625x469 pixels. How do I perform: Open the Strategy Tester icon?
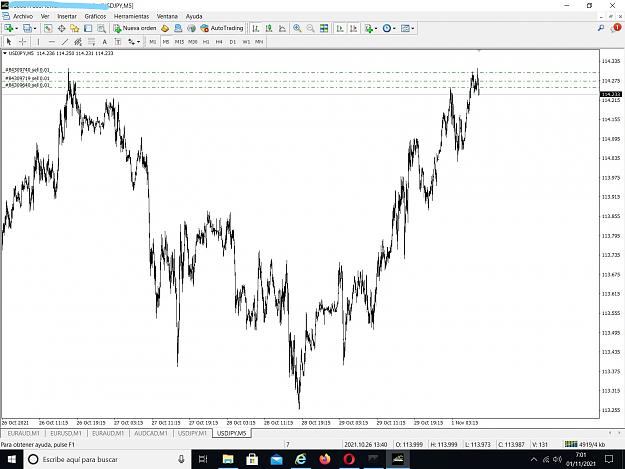102,28
